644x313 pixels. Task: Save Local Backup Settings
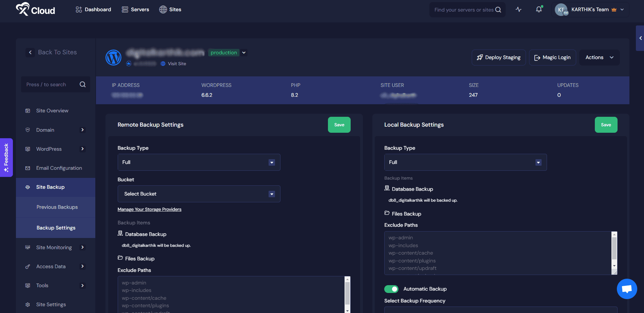click(606, 125)
